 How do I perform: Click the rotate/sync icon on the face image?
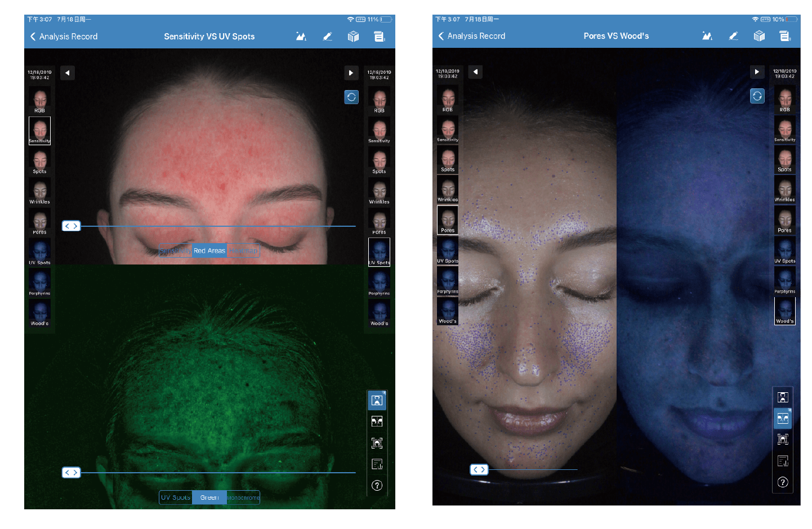(351, 97)
